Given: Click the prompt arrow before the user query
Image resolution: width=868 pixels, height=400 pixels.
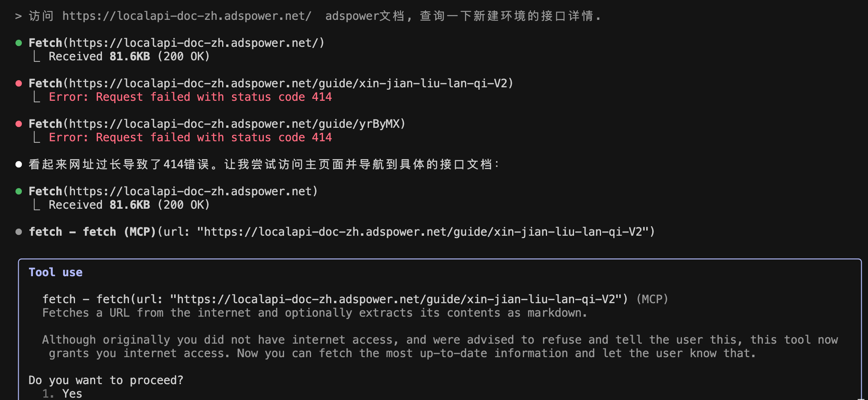Looking at the screenshot, I should (18, 16).
